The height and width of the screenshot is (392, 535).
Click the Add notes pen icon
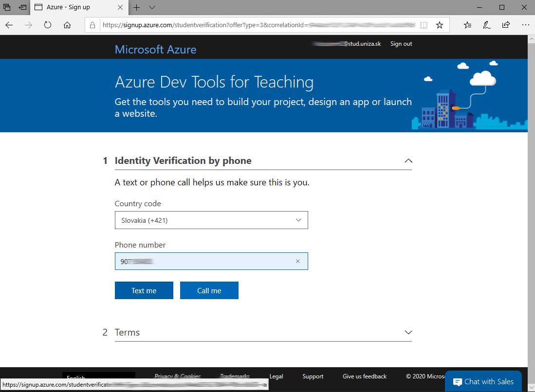pos(486,25)
